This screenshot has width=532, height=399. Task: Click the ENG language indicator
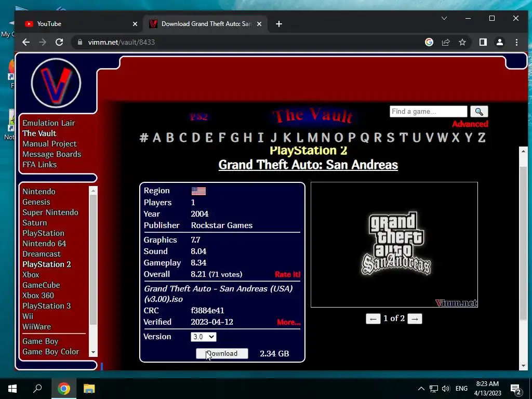(x=461, y=389)
